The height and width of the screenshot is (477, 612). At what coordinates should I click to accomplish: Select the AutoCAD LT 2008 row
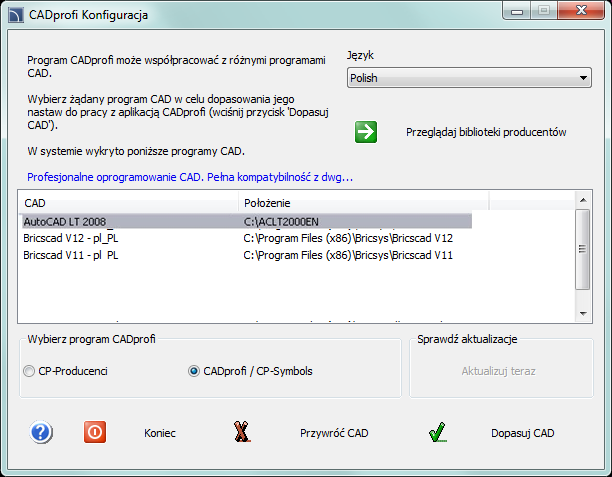pyautogui.click(x=247, y=221)
